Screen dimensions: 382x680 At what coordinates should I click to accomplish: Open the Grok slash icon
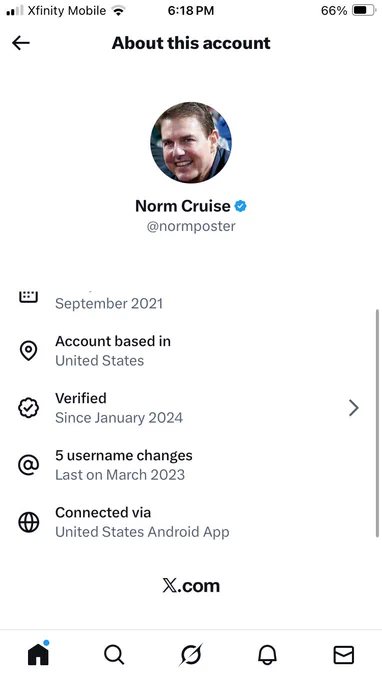pyautogui.click(x=191, y=654)
